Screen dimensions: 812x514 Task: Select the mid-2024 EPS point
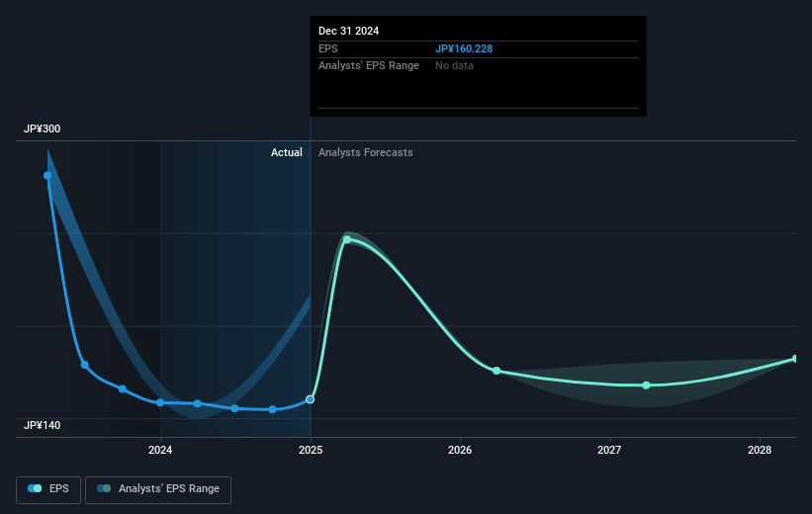(234, 408)
